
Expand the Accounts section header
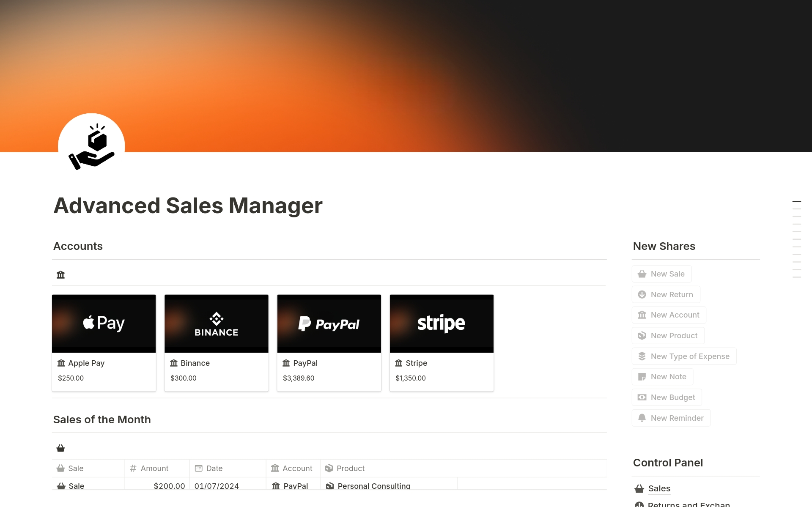click(77, 246)
